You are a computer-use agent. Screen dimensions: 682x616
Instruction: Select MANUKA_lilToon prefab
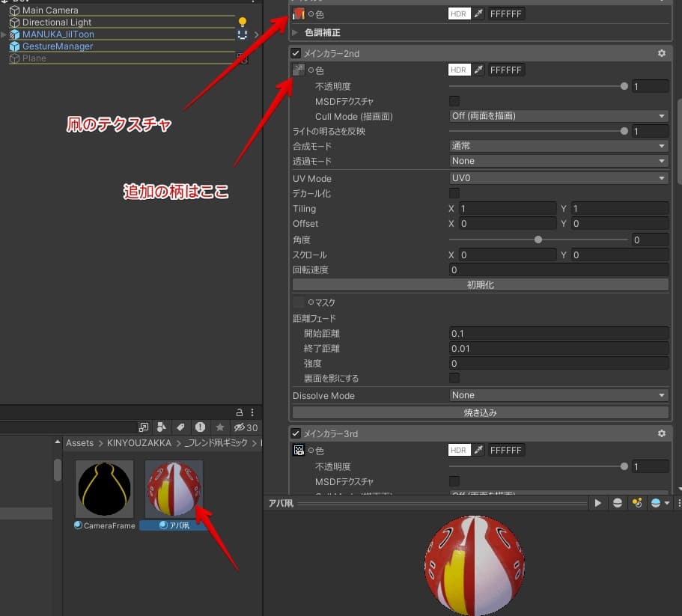point(58,34)
